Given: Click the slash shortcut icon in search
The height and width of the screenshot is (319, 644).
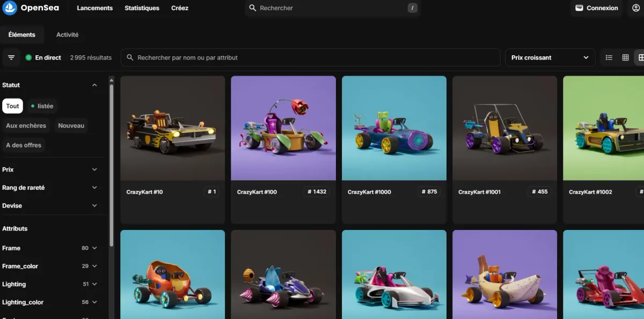Looking at the screenshot, I should 412,8.
